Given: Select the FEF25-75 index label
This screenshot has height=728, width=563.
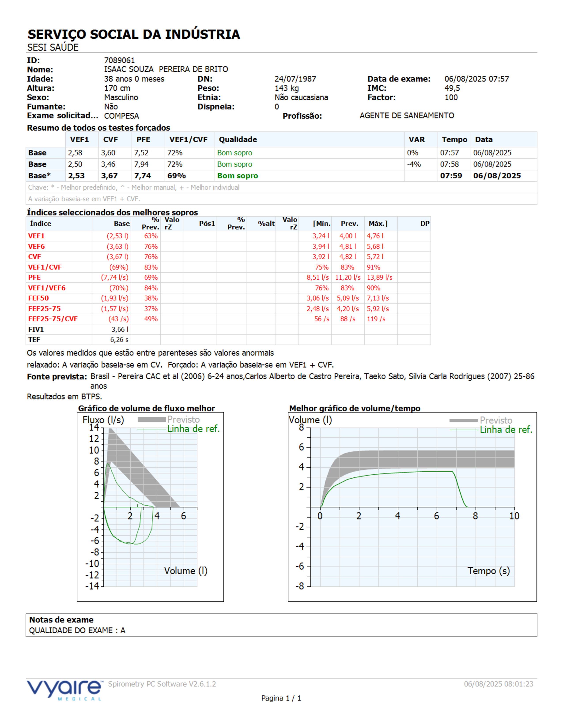Looking at the screenshot, I should click(x=44, y=309).
